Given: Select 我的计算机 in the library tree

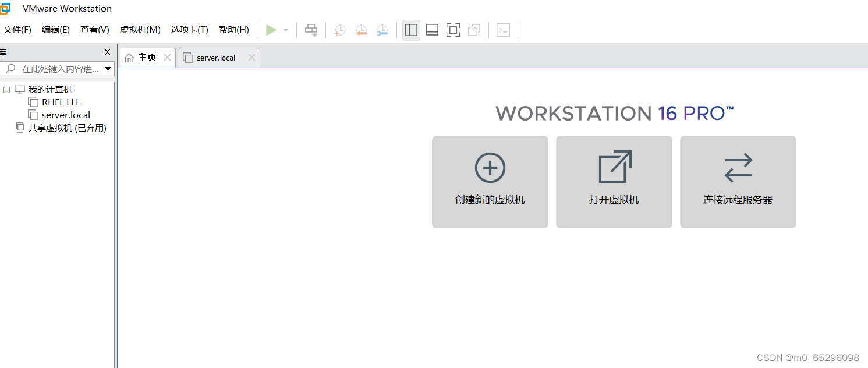Looking at the screenshot, I should coord(50,90).
